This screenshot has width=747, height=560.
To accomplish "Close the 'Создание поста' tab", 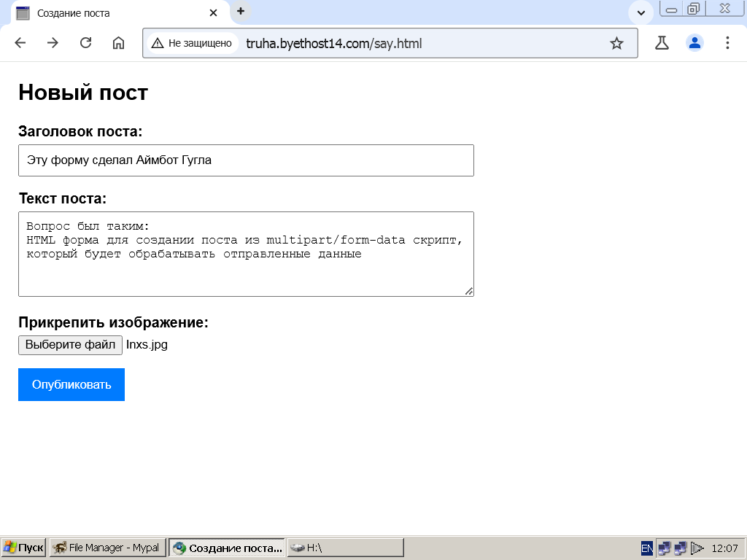I will 213,13.
